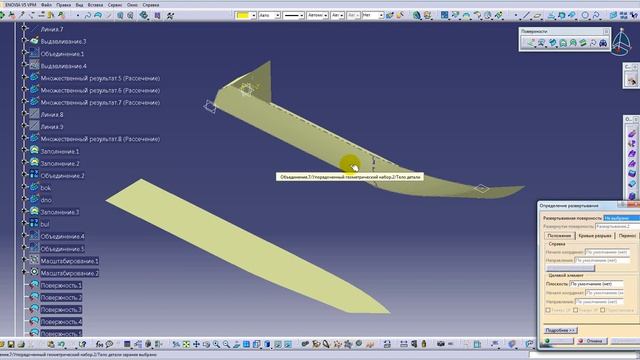Select the dno tree item

pyautogui.click(x=46, y=200)
